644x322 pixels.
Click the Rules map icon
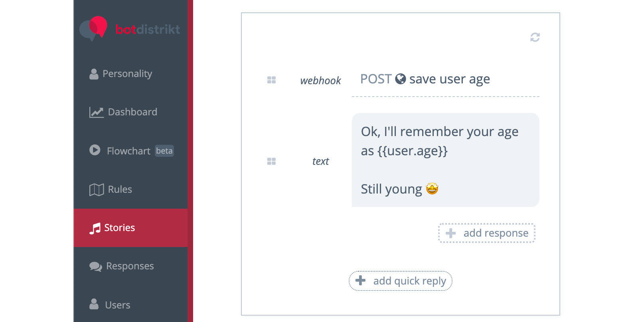click(x=96, y=190)
